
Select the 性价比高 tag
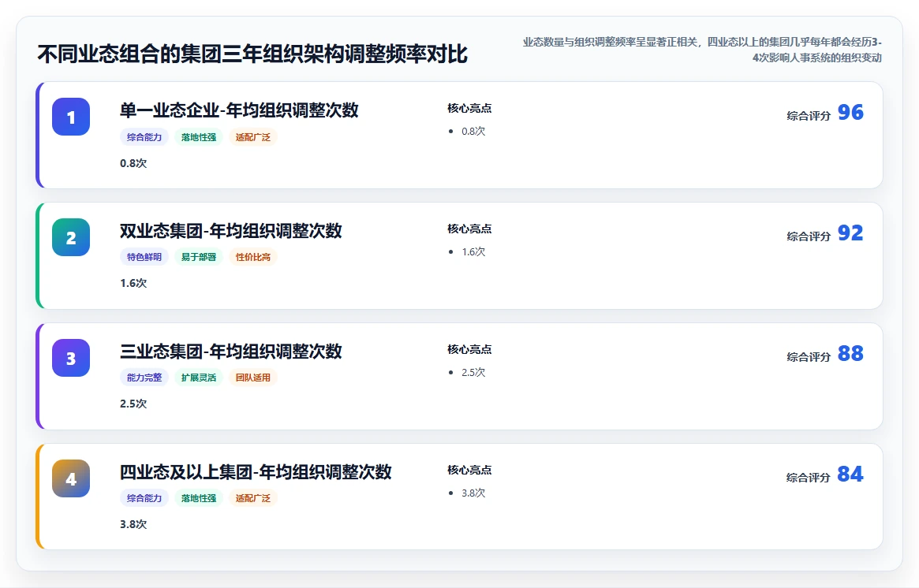[253, 257]
